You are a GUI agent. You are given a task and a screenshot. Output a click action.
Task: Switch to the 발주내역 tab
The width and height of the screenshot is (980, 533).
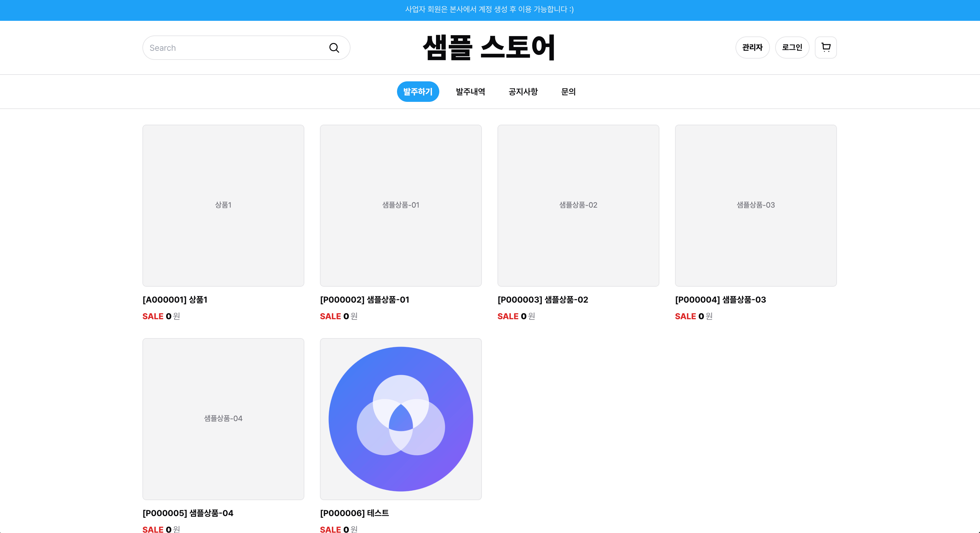[470, 91]
